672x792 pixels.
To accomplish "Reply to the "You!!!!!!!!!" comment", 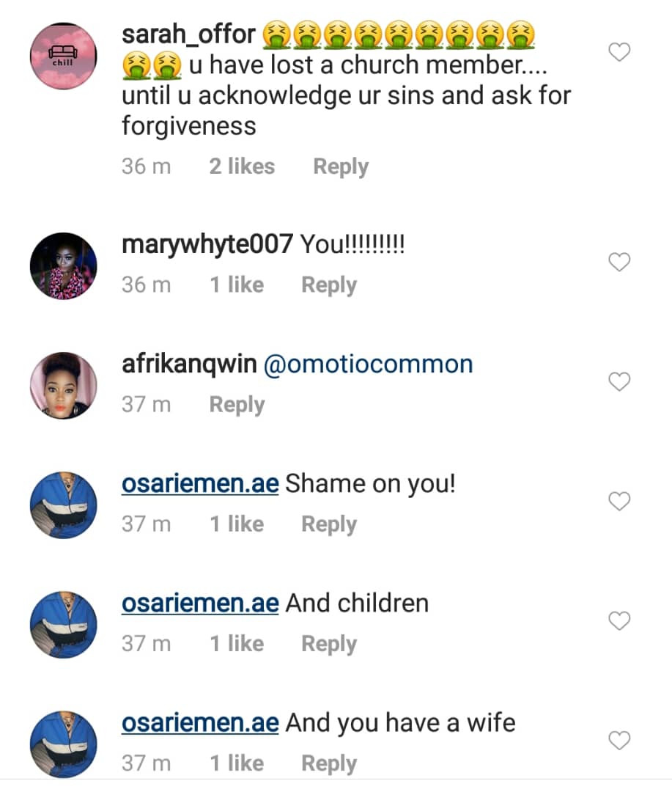I will [329, 285].
